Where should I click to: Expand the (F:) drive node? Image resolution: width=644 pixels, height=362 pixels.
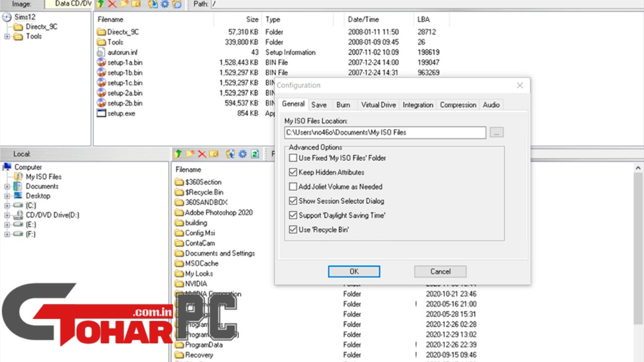coord(7,234)
